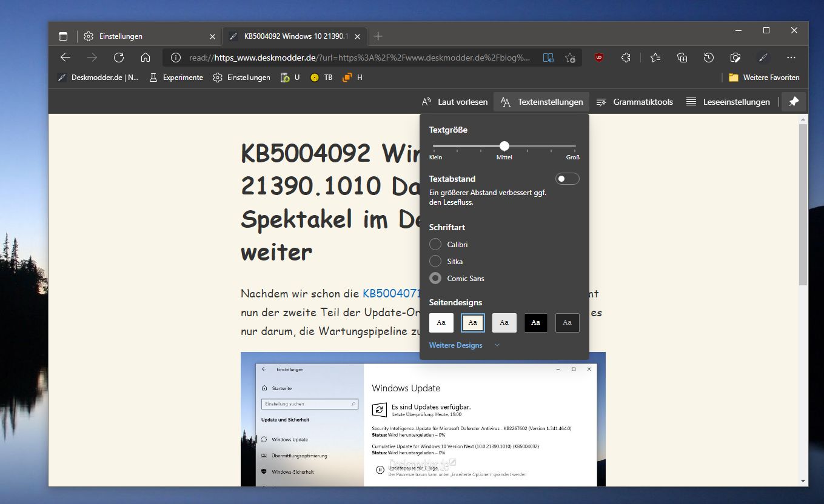Set text size to Klein

click(435, 157)
